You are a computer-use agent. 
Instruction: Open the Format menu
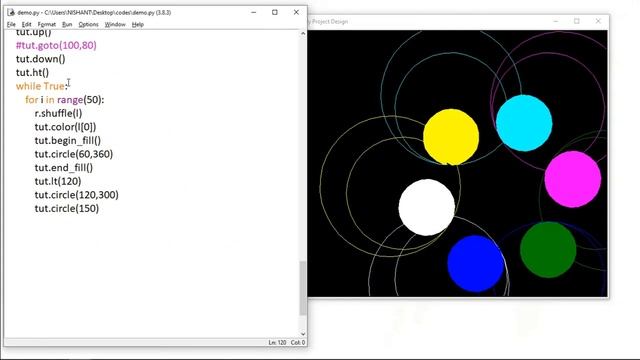click(x=47, y=24)
